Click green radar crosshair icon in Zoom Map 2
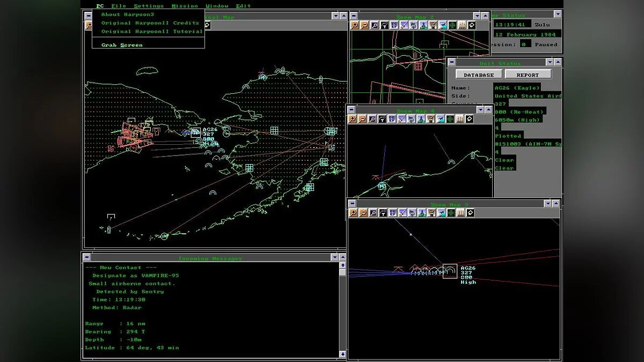Image resolution: width=644 pixels, height=362 pixels. pos(452,25)
